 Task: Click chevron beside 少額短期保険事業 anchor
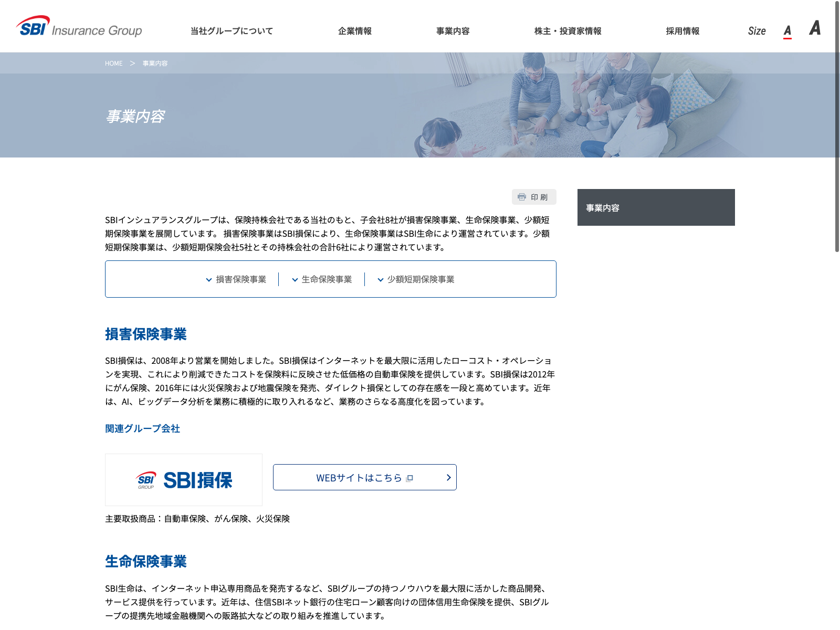381,280
